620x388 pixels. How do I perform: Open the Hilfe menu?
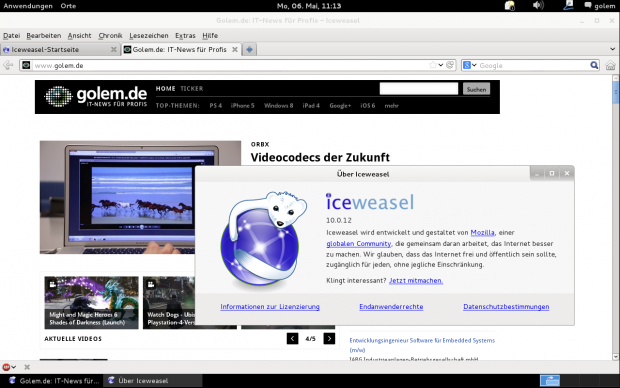click(210, 36)
